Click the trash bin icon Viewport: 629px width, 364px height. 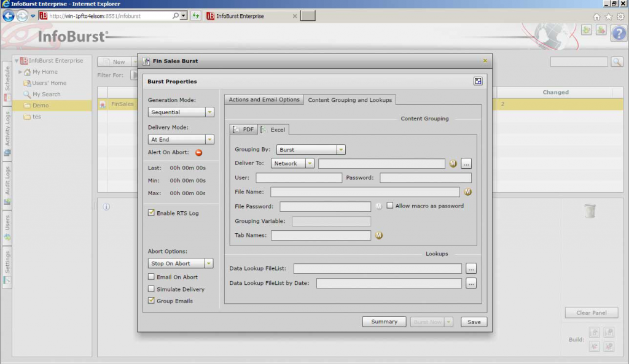click(x=590, y=211)
